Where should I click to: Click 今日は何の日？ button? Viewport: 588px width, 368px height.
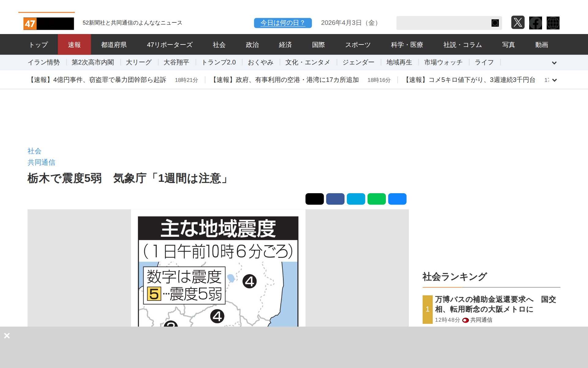[283, 23]
